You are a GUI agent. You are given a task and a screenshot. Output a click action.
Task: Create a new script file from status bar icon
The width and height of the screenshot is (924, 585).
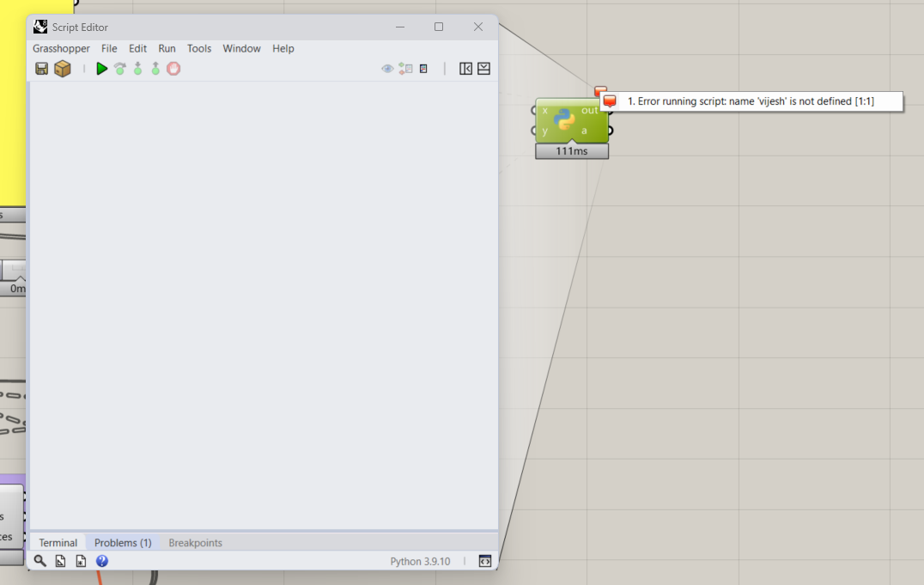coord(80,560)
